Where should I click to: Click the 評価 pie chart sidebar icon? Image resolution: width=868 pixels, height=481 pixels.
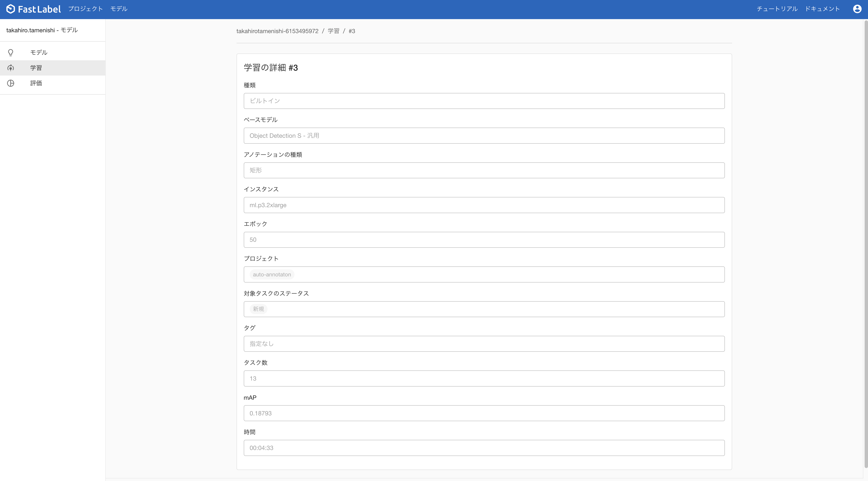tap(11, 83)
